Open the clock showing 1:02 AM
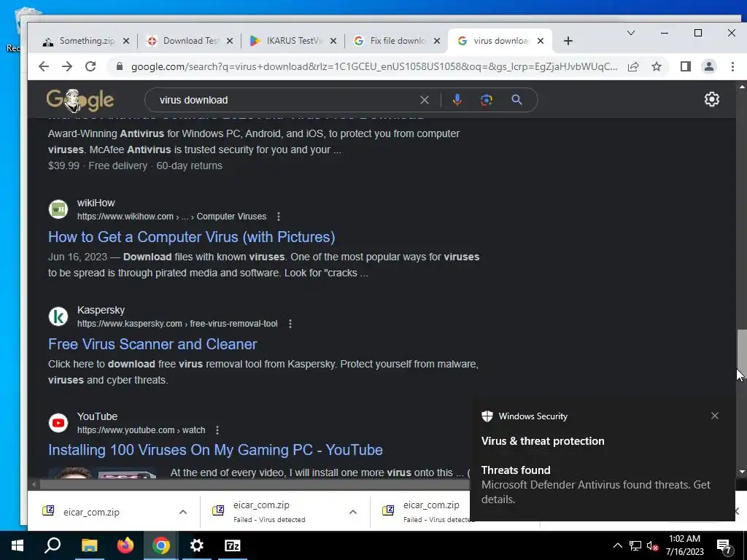 684,545
